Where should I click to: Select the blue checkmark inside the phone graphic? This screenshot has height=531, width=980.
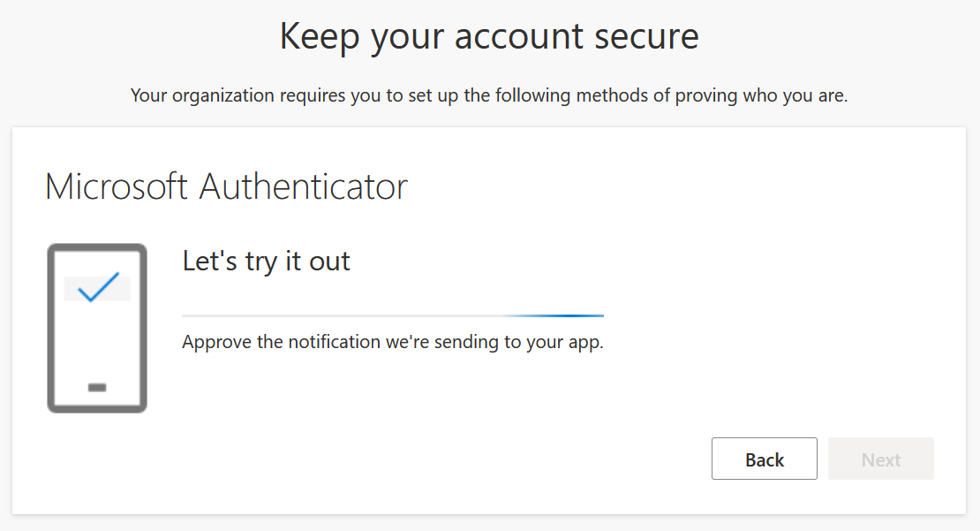click(x=97, y=287)
